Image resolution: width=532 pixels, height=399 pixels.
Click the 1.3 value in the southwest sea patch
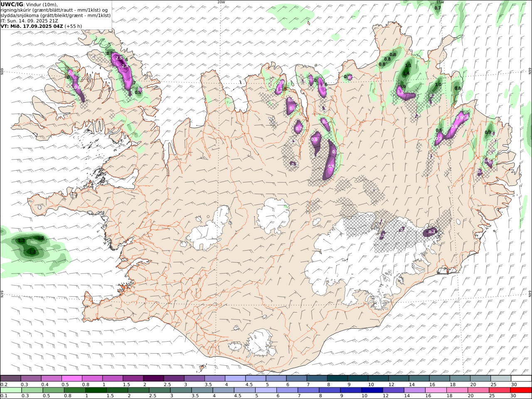pos(22,241)
